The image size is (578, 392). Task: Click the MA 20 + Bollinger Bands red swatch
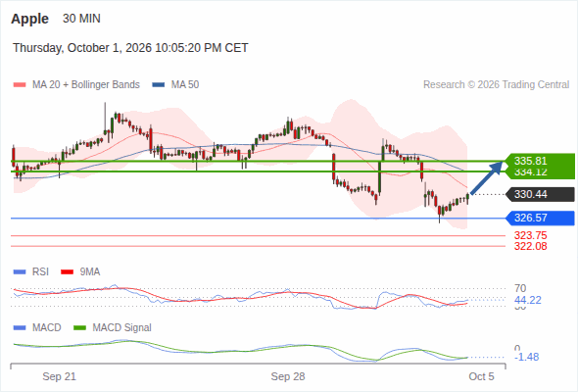(x=20, y=85)
